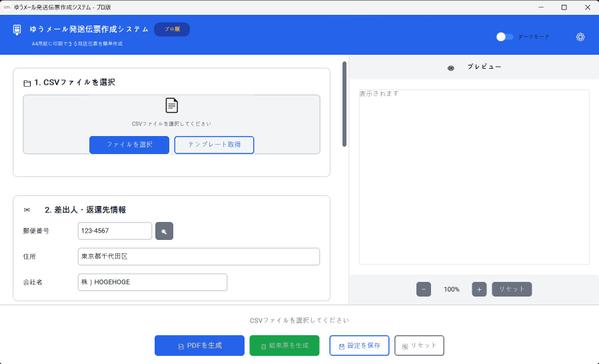Click the ファイルを選択 button
This screenshot has height=364, width=599.
pyautogui.click(x=129, y=145)
